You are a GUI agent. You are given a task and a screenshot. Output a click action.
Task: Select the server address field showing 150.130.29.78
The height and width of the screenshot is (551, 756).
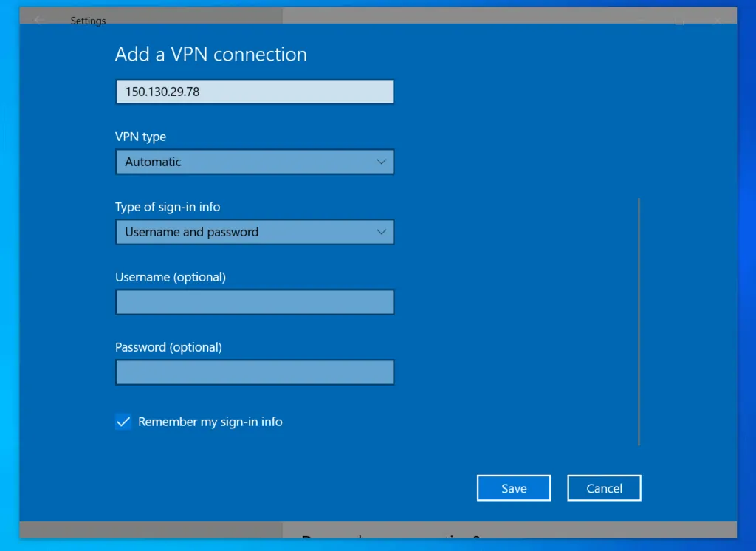tap(255, 91)
